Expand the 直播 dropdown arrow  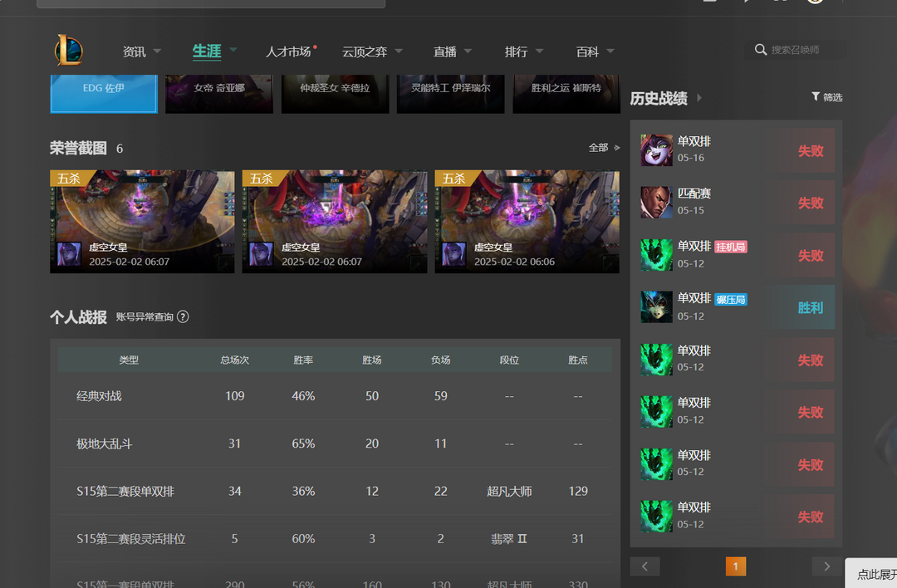click(x=468, y=51)
